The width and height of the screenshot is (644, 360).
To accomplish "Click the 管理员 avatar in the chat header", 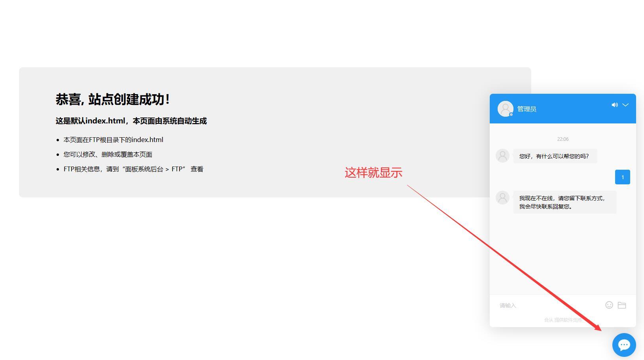I will pos(505,108).
